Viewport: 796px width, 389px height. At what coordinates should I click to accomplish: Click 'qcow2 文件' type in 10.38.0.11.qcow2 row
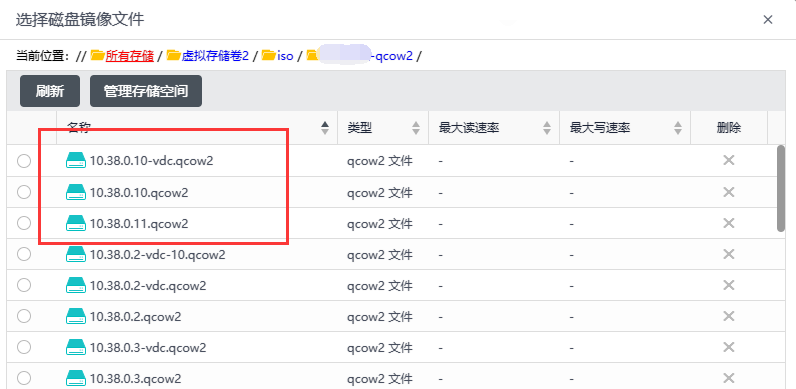[380, 223]
